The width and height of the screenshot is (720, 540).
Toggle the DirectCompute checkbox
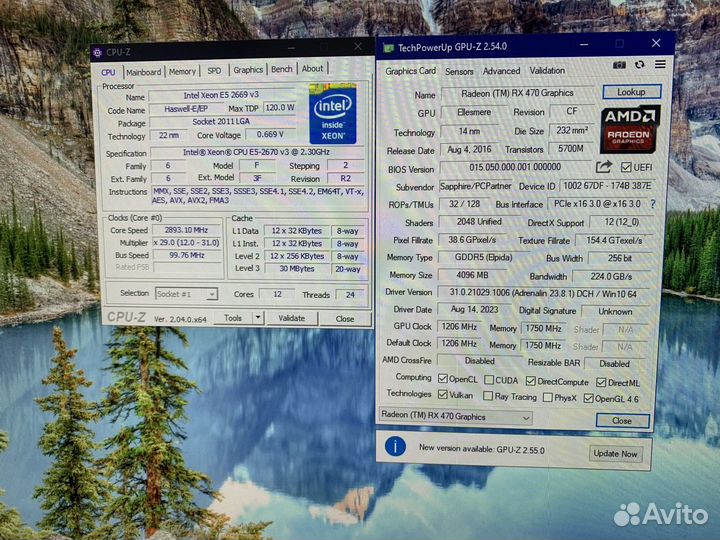click(x=531, y=381)
